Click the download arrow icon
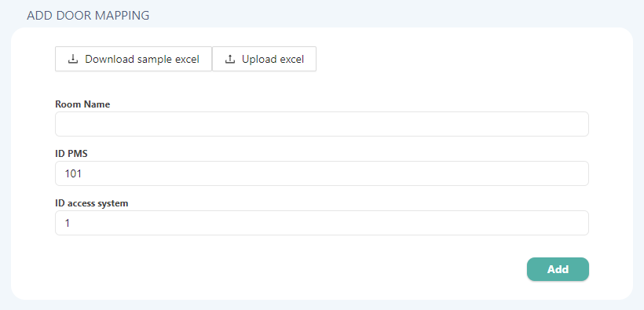The image size is (644, 310). pos(73,59)
